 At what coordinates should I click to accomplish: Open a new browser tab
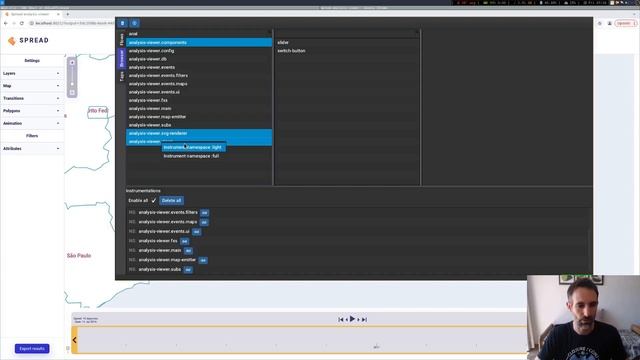(67, 14)
